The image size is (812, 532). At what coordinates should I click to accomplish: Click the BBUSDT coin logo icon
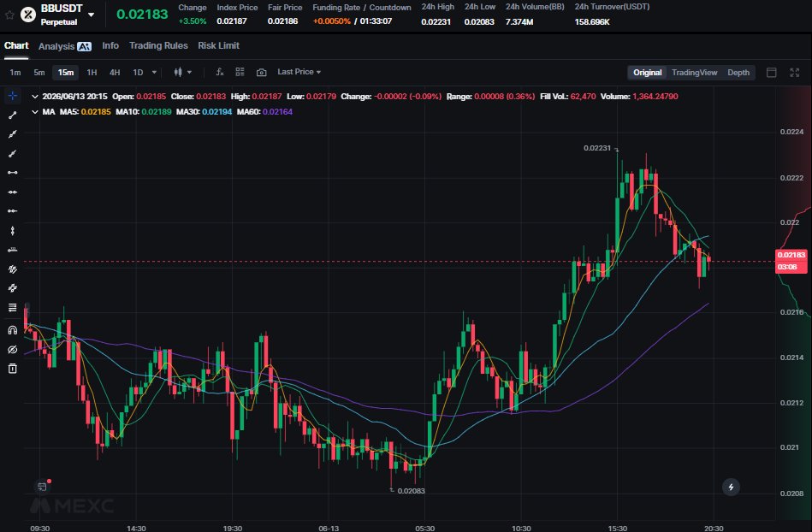pos(28,15)
